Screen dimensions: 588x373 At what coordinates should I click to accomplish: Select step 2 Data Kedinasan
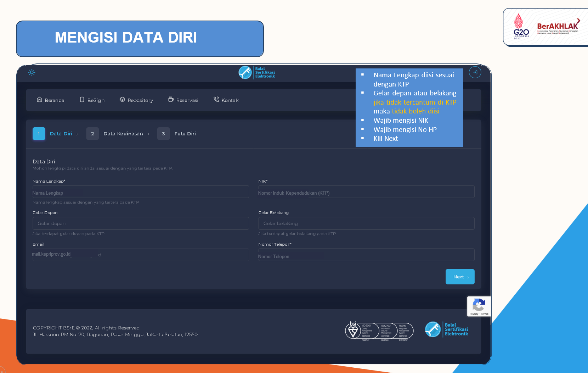coord(92,134)
